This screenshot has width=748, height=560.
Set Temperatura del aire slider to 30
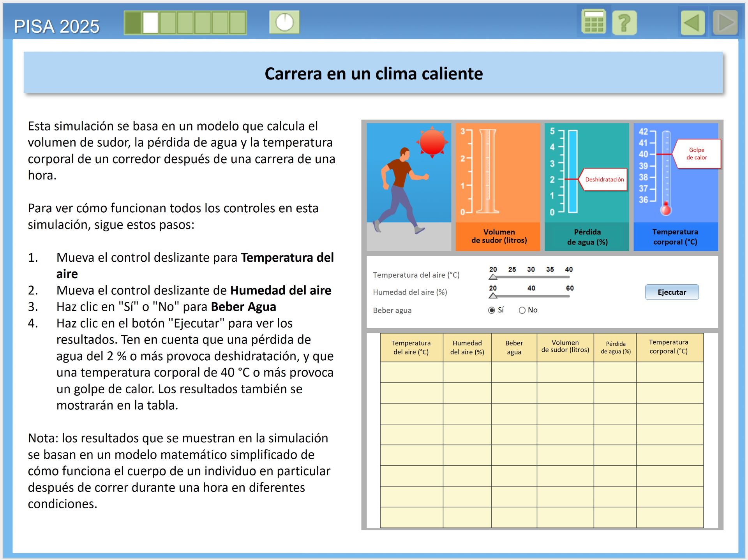531,277
